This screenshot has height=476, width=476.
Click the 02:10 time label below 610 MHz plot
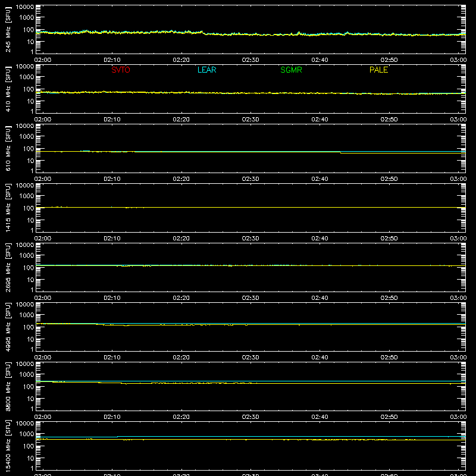click(112, 179)
